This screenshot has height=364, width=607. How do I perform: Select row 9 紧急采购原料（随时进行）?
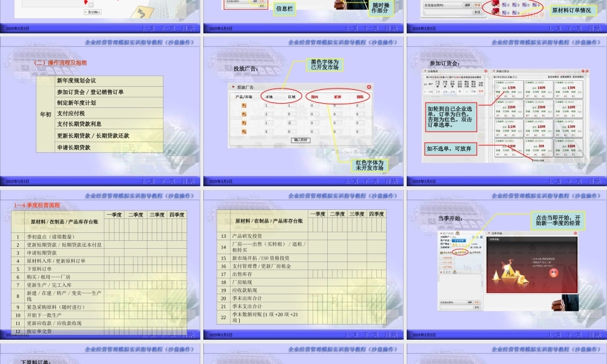tap(99, 307)
